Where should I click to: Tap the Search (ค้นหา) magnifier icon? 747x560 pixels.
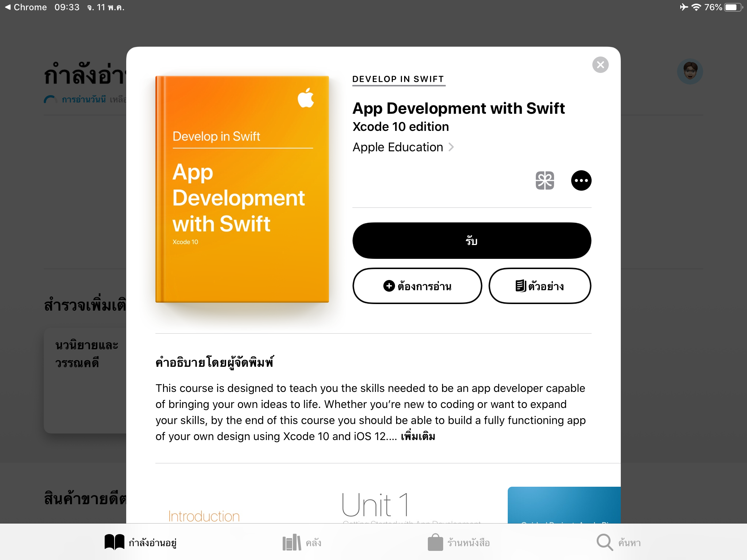click(604, 542)
